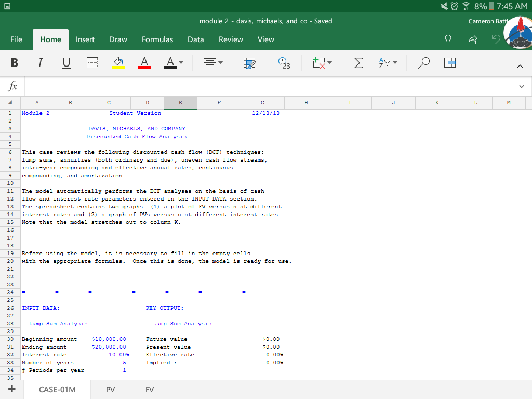Open the Sort and Filter dropdown
Image resolution: width=532 pixels, height=399 pixels.
coord(388,62)
